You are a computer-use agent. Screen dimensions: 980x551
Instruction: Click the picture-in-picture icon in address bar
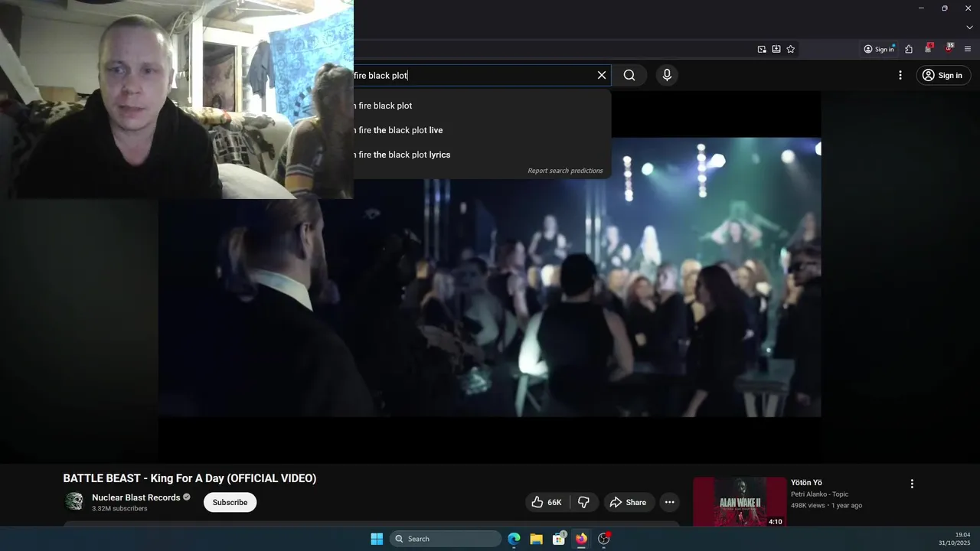[x=762, y=49]
